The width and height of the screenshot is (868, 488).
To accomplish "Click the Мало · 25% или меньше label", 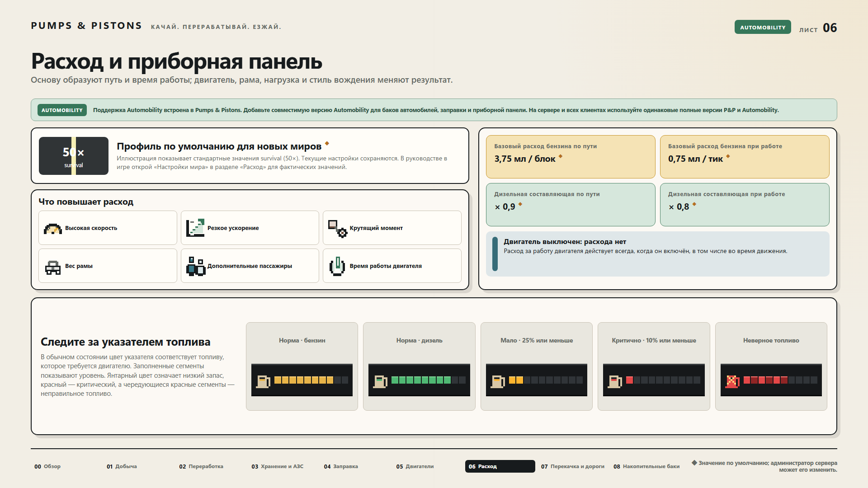I will tap(537, 340).
